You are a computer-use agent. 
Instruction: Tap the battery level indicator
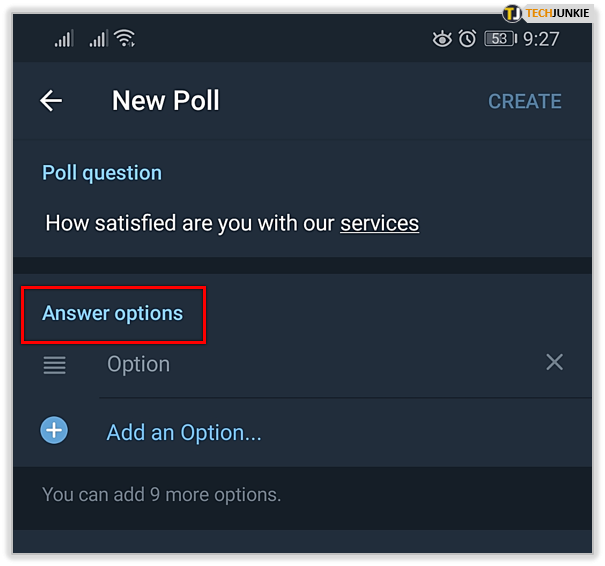[499, 39]
